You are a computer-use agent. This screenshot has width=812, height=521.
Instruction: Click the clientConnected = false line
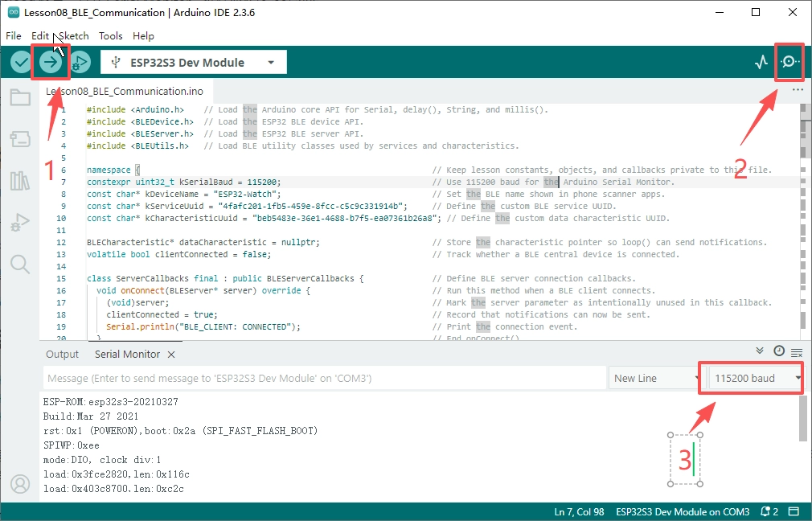pyautogui.click(x=383, y=254)
